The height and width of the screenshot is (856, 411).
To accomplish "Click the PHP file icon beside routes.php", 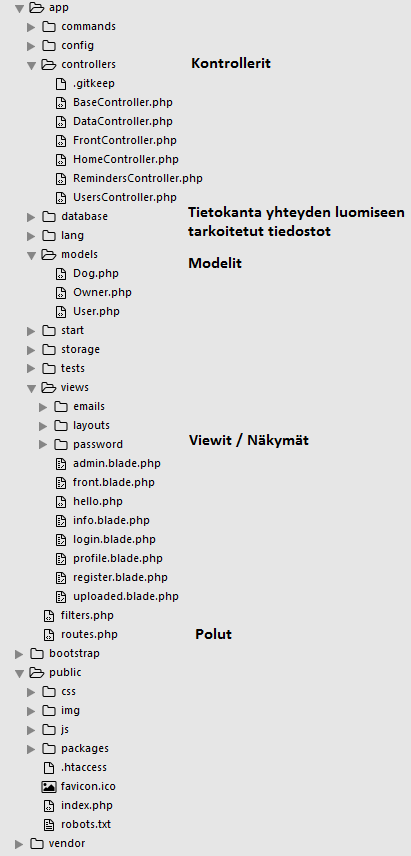I will pyautogui.click(x=49, y=634).
